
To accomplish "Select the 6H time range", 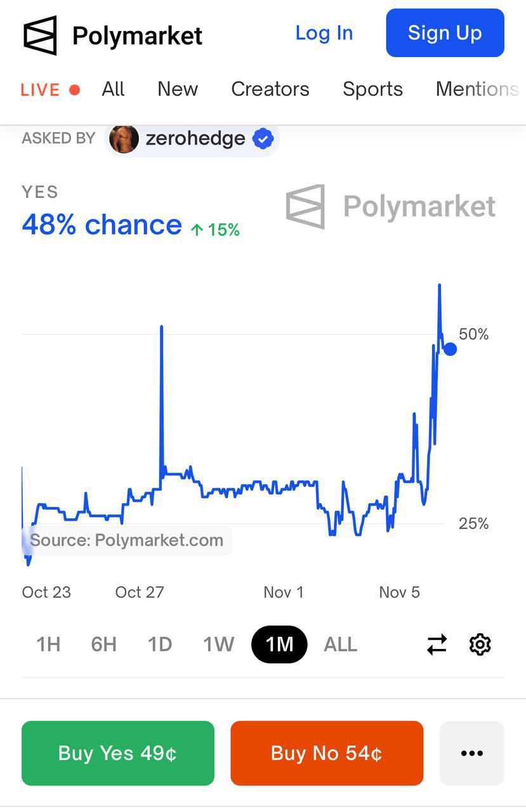I will tap(103, 645).
